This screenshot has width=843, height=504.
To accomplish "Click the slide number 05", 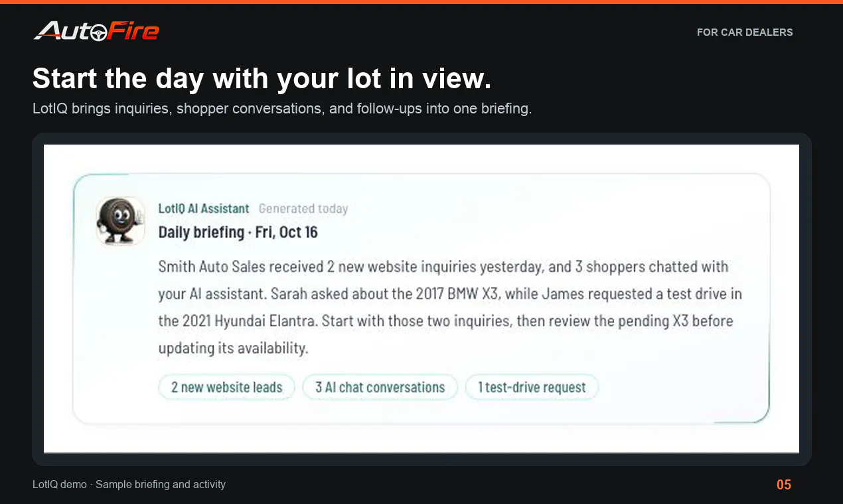I will [784, 485].
